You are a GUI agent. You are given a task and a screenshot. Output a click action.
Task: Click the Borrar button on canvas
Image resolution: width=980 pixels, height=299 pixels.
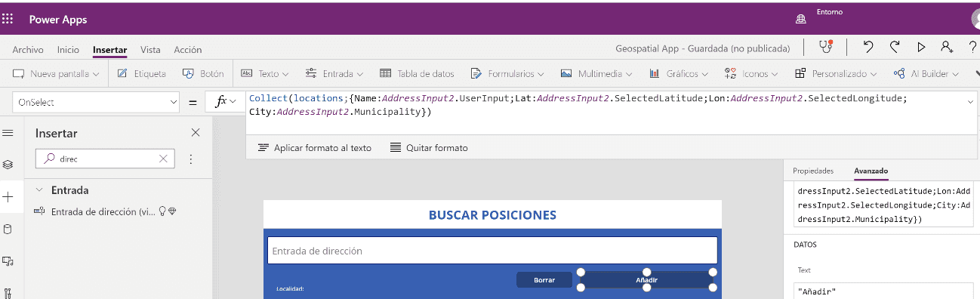[x=544, y=279]
